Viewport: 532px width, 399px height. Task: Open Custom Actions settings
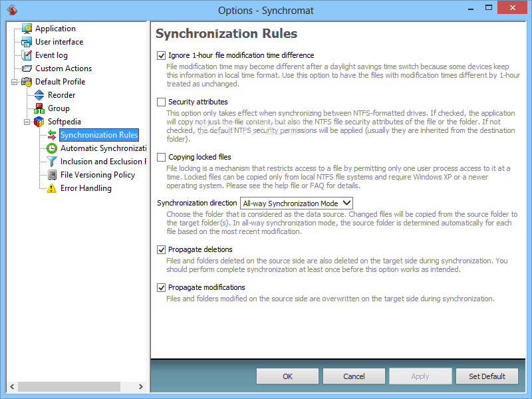(63, 68)
